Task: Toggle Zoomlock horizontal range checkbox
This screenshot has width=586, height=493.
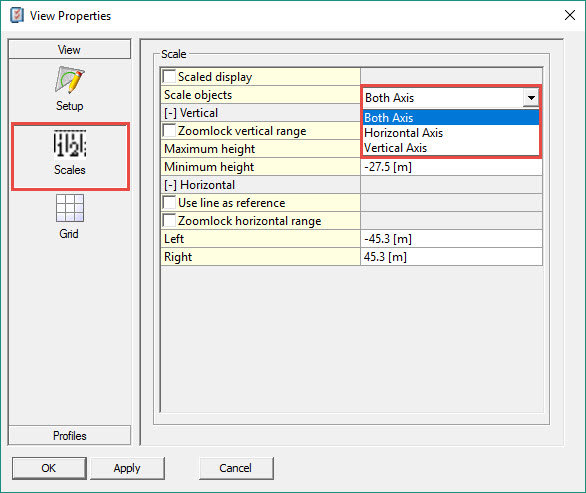Action: tap(169, 221)
